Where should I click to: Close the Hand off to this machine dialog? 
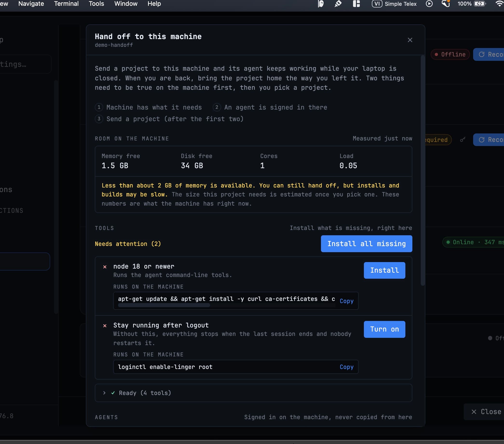(410, 40)
